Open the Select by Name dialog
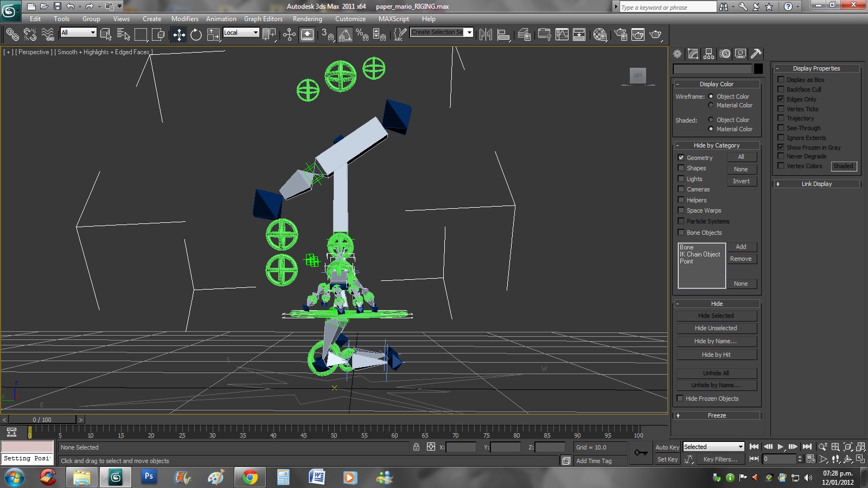The width and height of the screenshot is (868, 488). (123, 35)
